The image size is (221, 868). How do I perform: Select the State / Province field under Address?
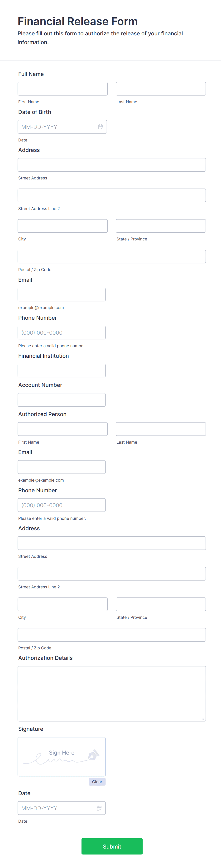click(161, 225)
